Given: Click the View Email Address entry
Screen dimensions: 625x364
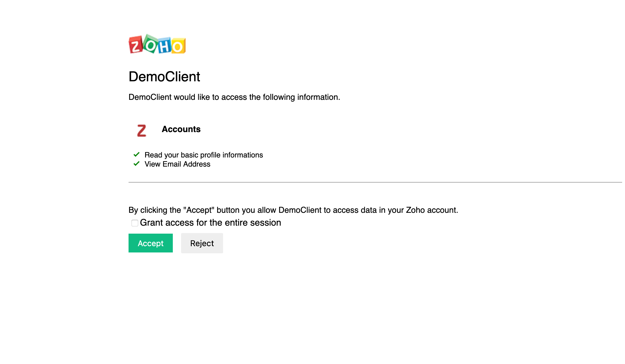Looking at the screenshot, I should click(177, 164).
